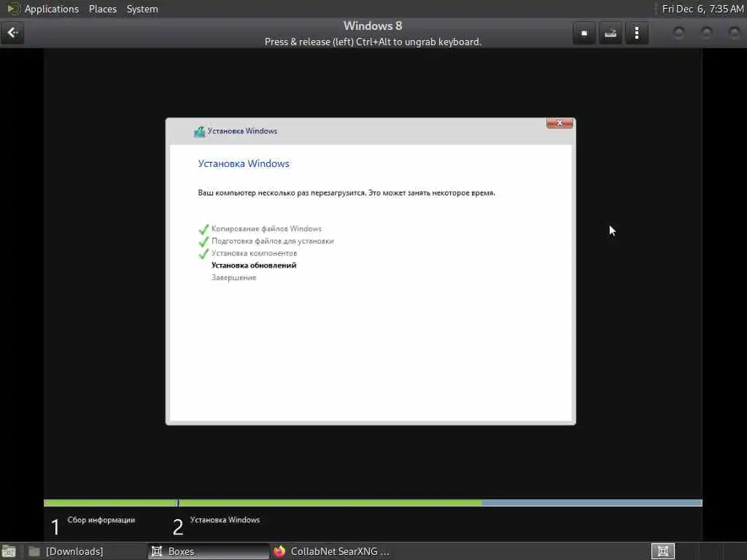Open the Boxes three-dot menu

click(637, 34)
